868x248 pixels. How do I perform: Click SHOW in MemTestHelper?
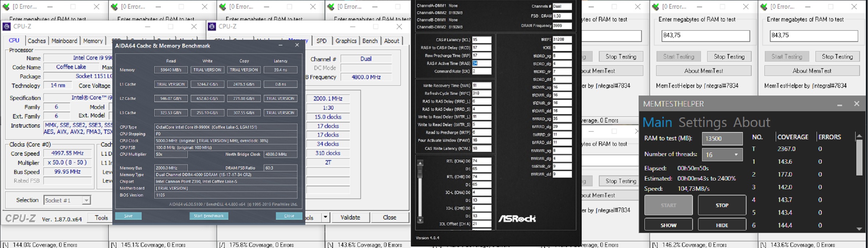pos(668,225)
